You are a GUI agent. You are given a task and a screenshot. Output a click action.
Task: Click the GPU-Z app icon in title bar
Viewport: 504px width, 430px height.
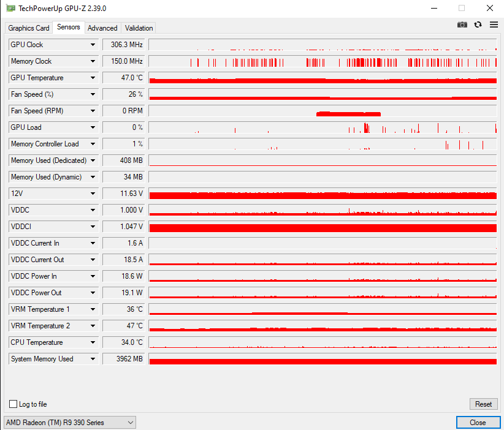[10, 8]
